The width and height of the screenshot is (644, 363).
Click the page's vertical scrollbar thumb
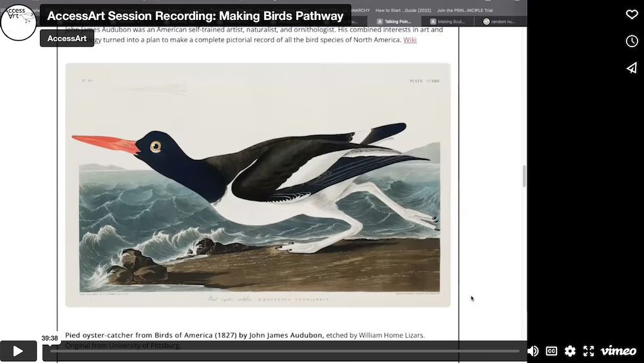[x=524, y=176]
